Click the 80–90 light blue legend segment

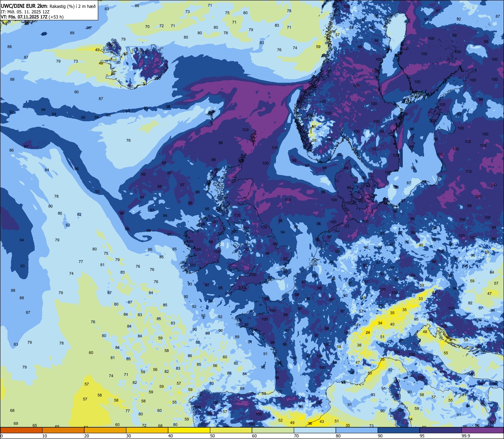[x=357, y=430]
